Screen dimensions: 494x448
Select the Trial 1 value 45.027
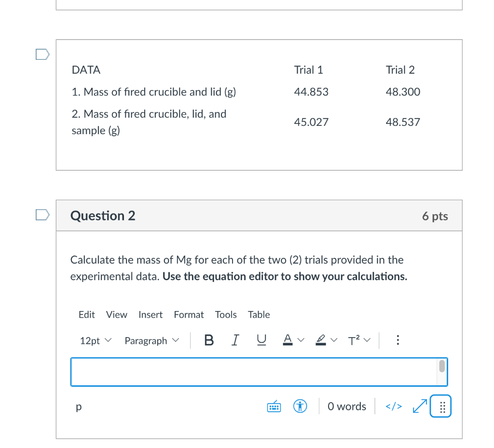[311, 122]
